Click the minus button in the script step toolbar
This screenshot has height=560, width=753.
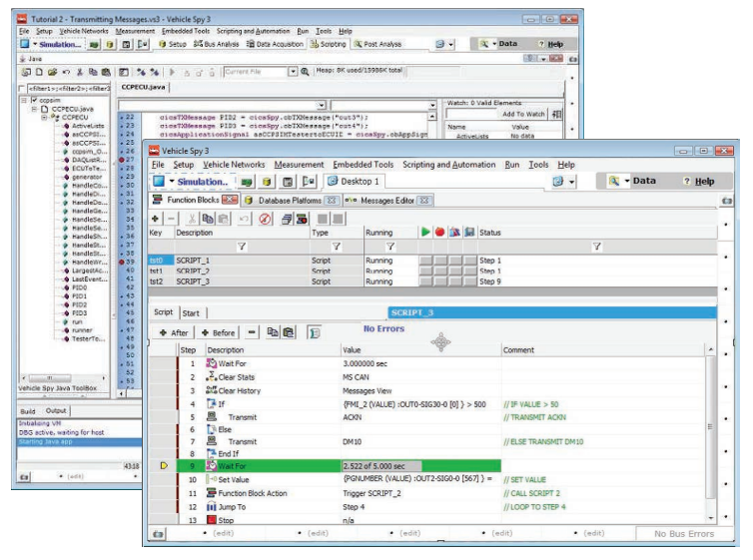coord(252,332)
